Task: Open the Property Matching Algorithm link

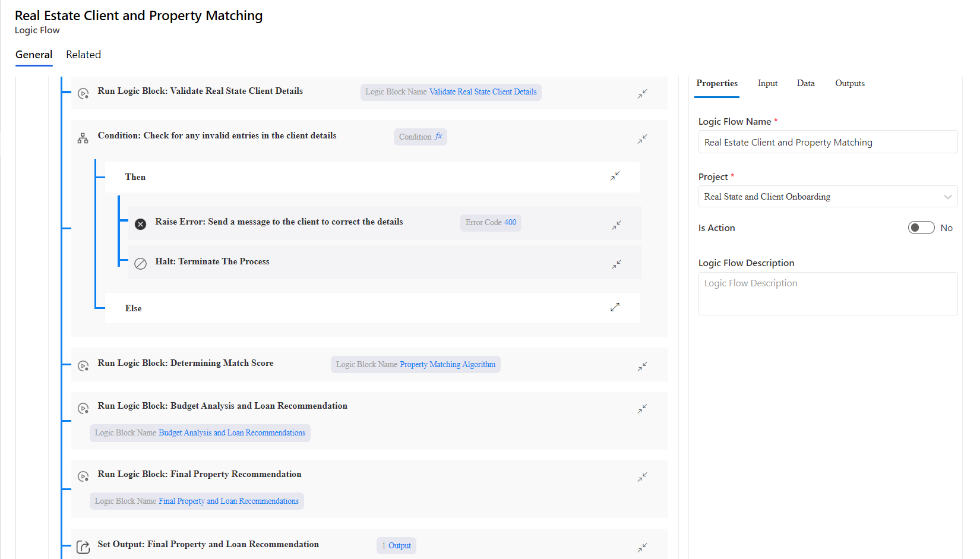Action: pos(447,365)
